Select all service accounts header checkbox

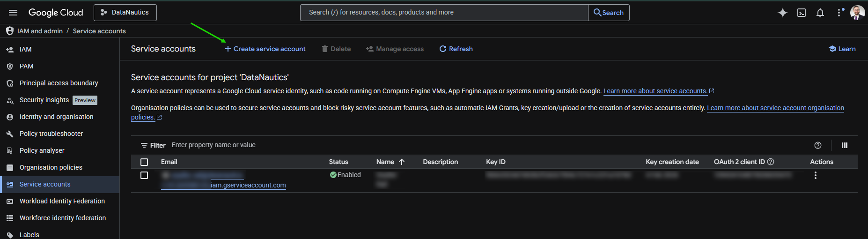[x=144, y=162]
